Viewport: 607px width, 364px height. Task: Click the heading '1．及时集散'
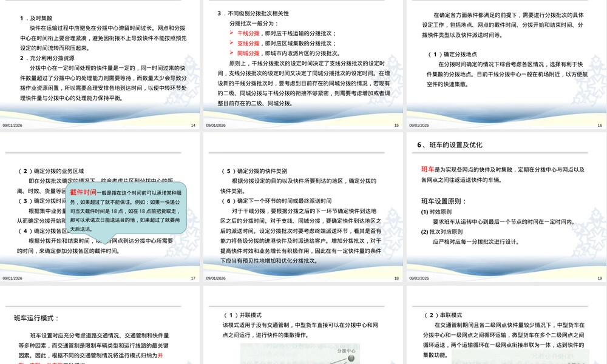(x=36, y=18)
